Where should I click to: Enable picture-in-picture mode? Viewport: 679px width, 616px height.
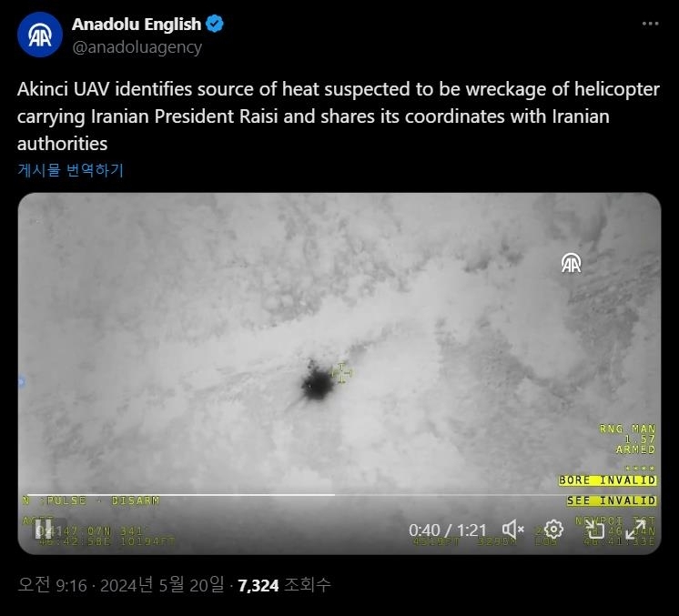click(x=594, y=529)
